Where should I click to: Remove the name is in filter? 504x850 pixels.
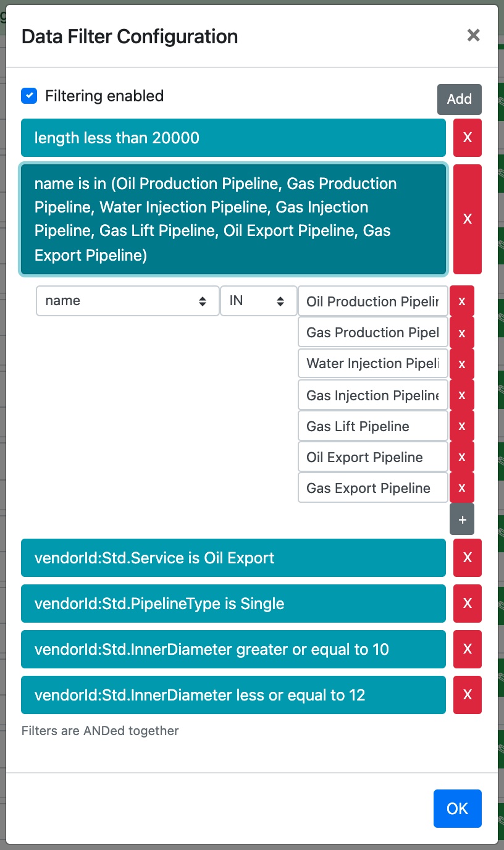(467, 219)
